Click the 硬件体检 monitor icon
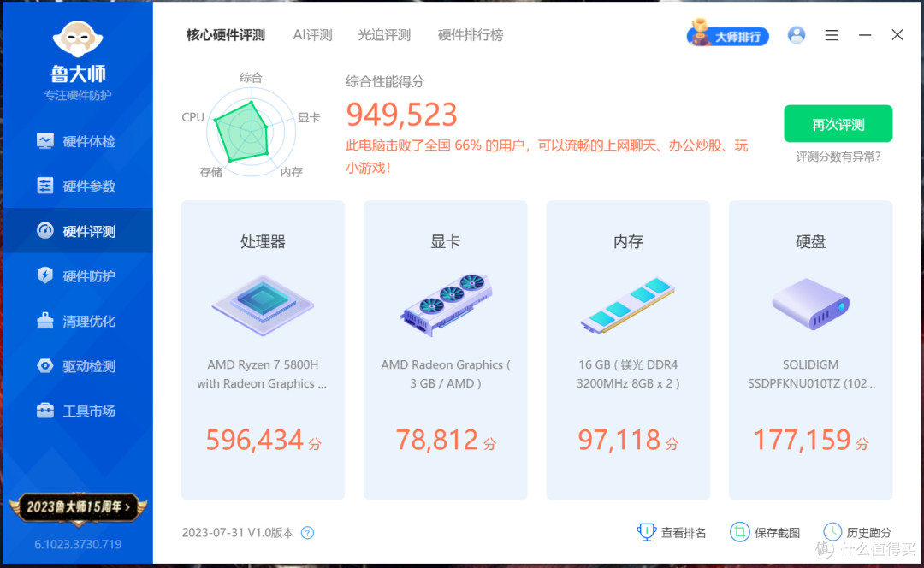The image size is (924, 568). tap(44, 141)
